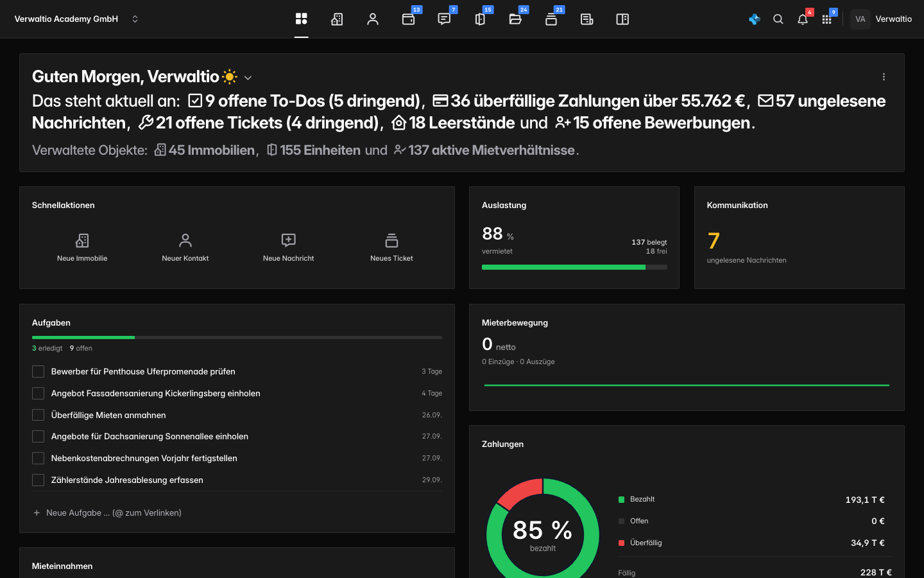Image resolution: width=924 pixels, height=578 pixels.
Task: Open '18 Leerstände' summary link
Action: coord(453,123)
